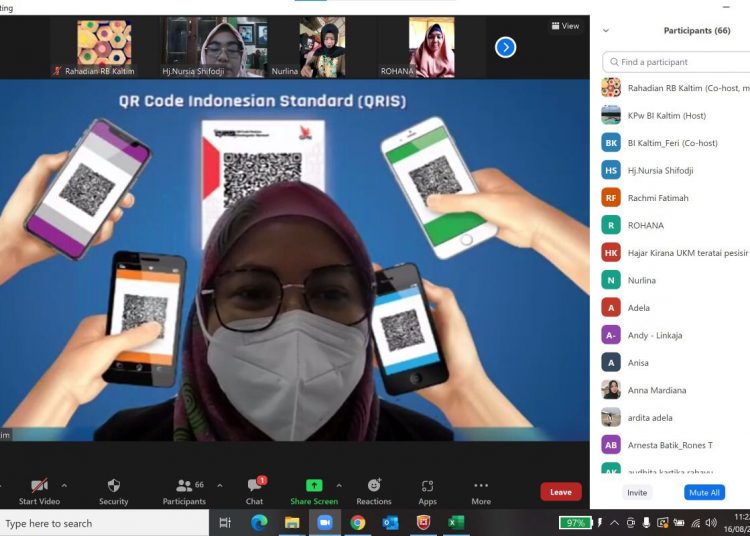Show next gallery thumbnails with blue arrow
This screenshot has width=750, height=536.
click(x=506, y=47)
